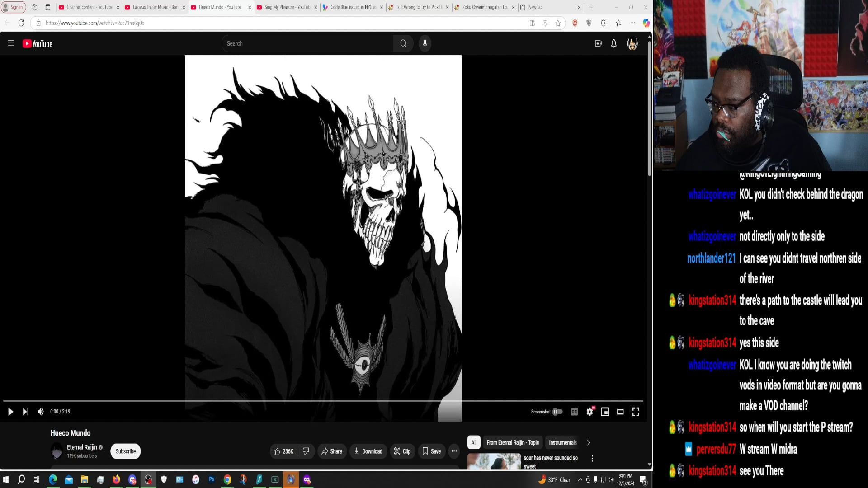Mute the video volume

[x=41, y=412]
